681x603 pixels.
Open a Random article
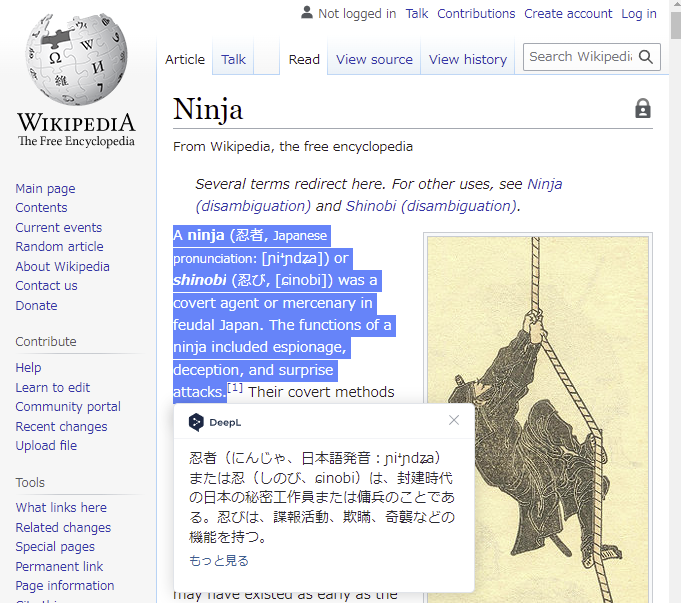click(60, 247)
